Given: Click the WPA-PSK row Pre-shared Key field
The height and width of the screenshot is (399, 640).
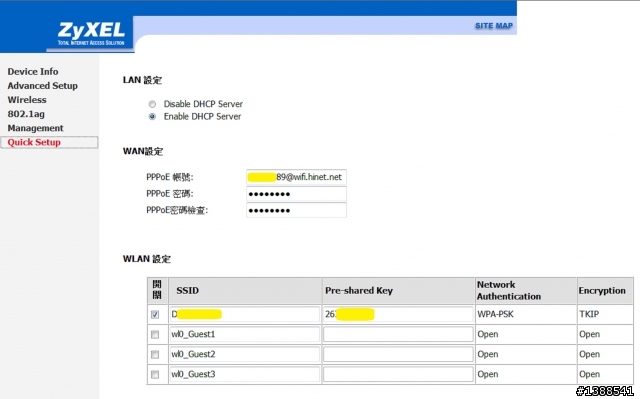Looking at the screenshot, I should [x=398, y=314].
